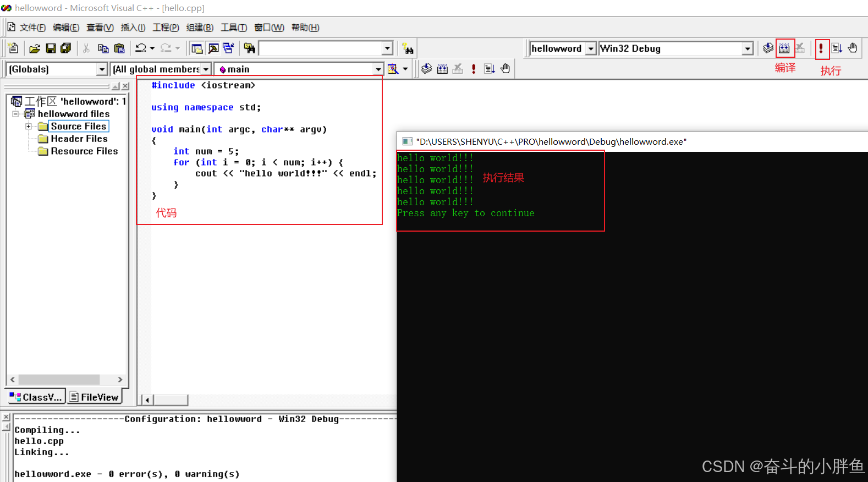
Task: Open the Win32 Debug configuration dropdown
Action: click(748, 48)
